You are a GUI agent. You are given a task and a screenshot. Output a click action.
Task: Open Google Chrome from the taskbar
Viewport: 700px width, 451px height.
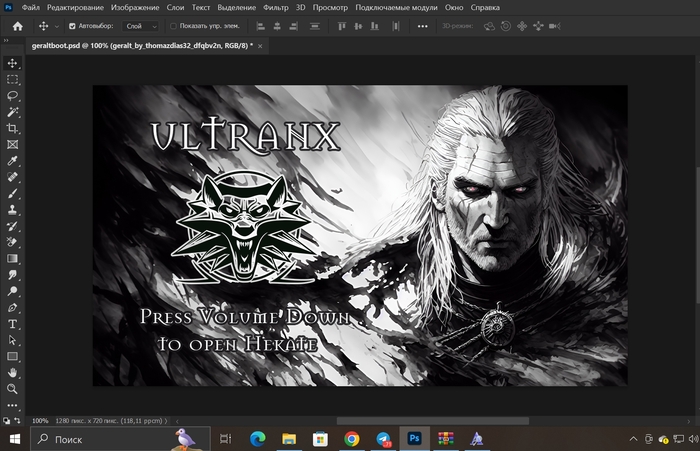tap(351, 439)
